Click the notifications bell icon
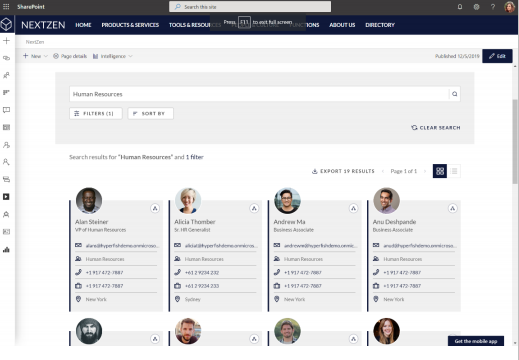519x360 pixels. [460, 7]
